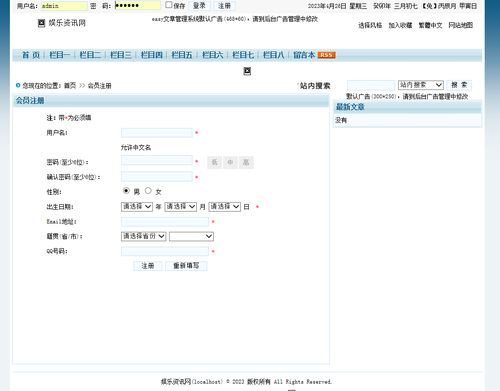Click the 高 password strength indicator
The height and width of the screenshot is (391, 500).
point(246,162)
